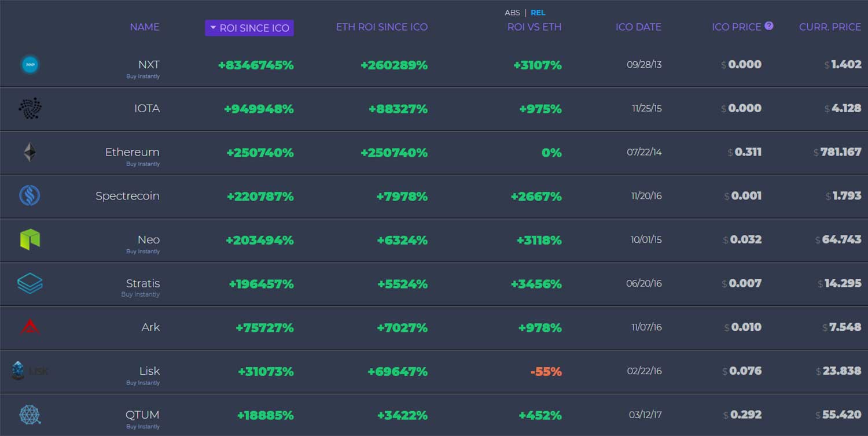Click the red Ark logo icon

click(x=30, y=327)
